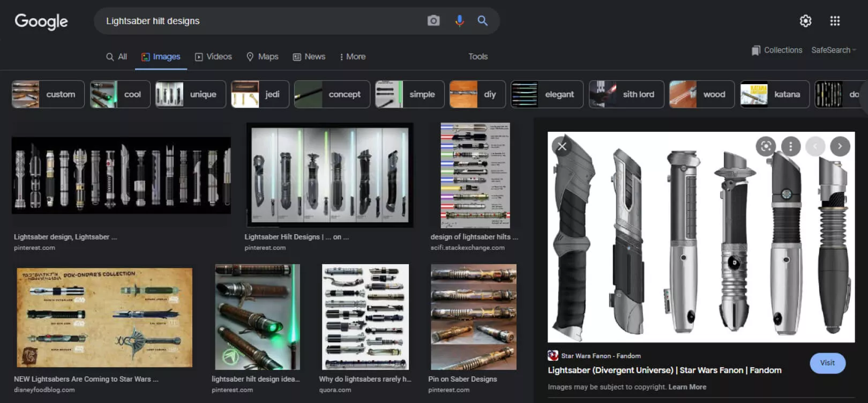Viewport: 868px width, 403px height.
Task: Open the settings gear icon
Action: pos(805,21)
